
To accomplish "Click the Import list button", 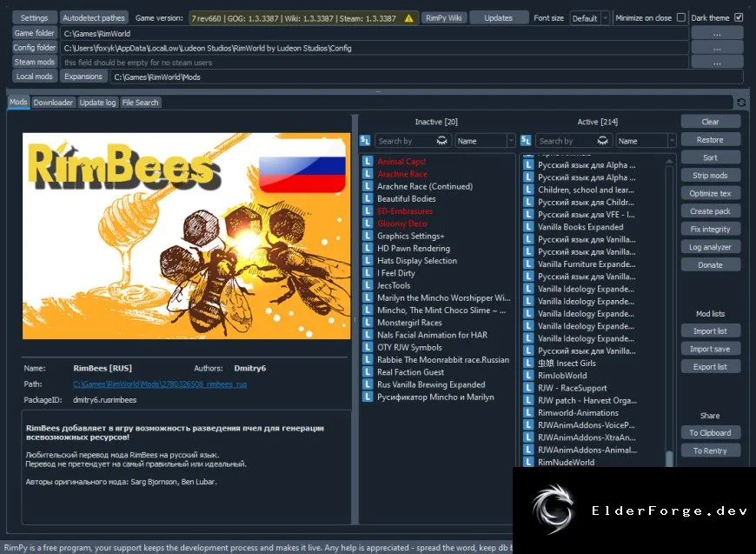I will [710, 331].
